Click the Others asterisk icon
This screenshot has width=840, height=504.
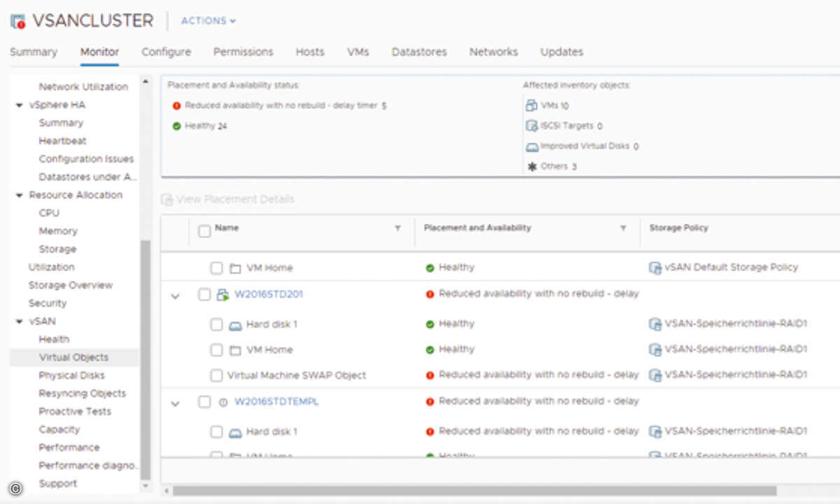point(531,167)
